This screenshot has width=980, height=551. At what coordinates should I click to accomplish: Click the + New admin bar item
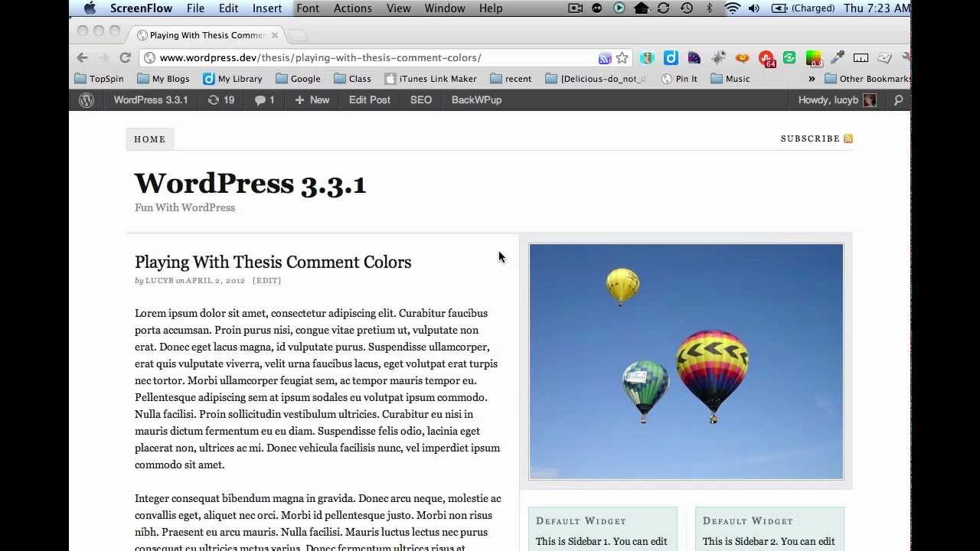click(x=312, y=100)
